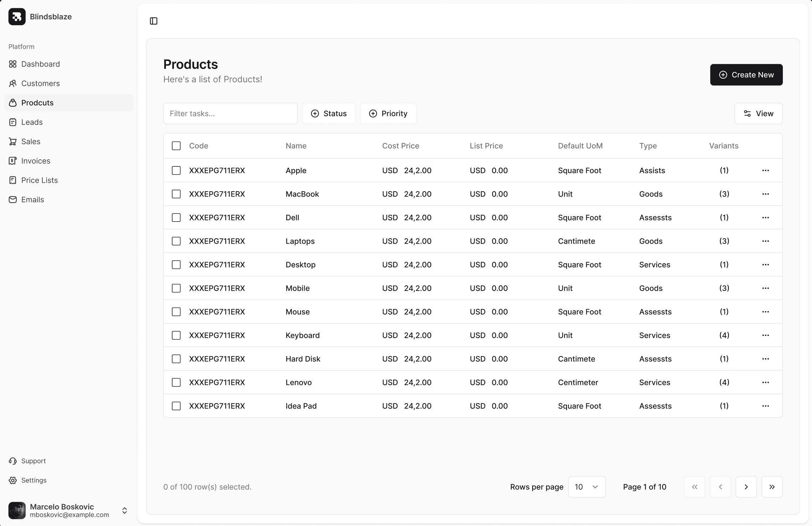Screen dimensions: 812x526
Task: Check the Laptops row checkbox
Action: pos(176,241)
